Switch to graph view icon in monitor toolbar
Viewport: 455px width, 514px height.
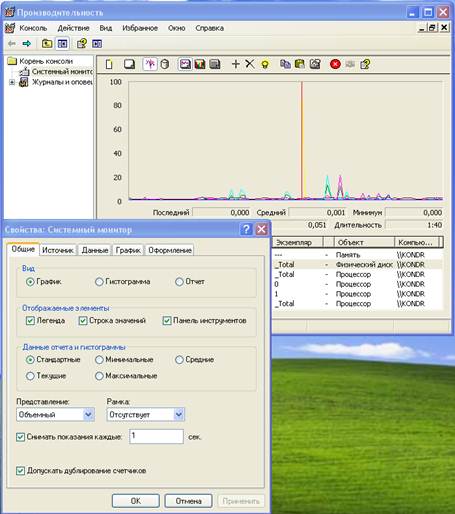185,64
